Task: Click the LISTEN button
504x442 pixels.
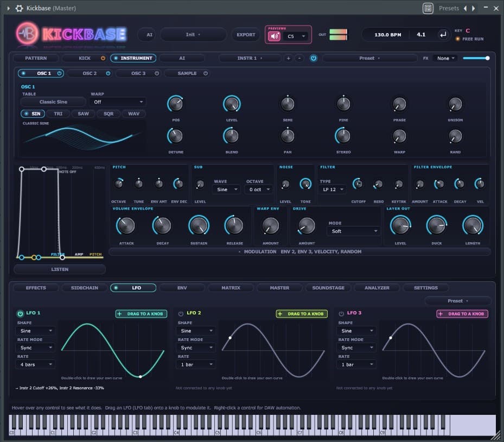Action: (x=60, y=269)
